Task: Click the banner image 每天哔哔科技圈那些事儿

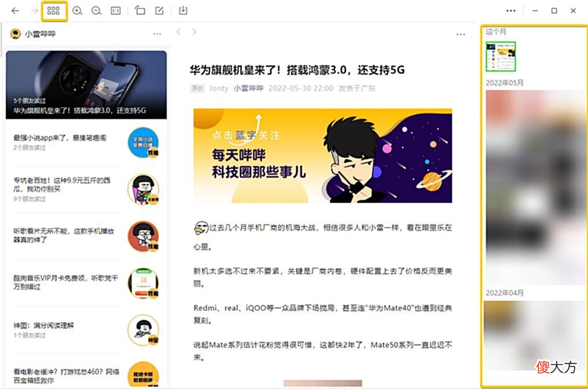Action: click(x=323, y=156)
